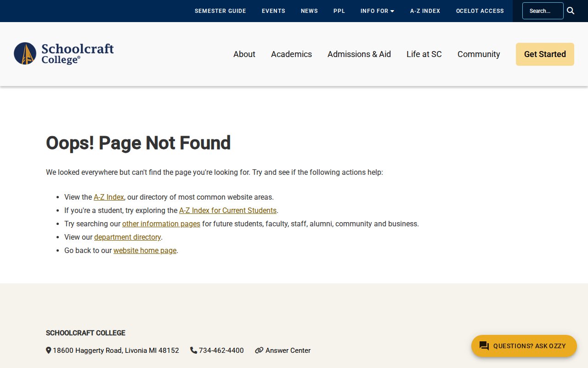
Task: Click the phone icon in footer
Action: tap(193, 351)
